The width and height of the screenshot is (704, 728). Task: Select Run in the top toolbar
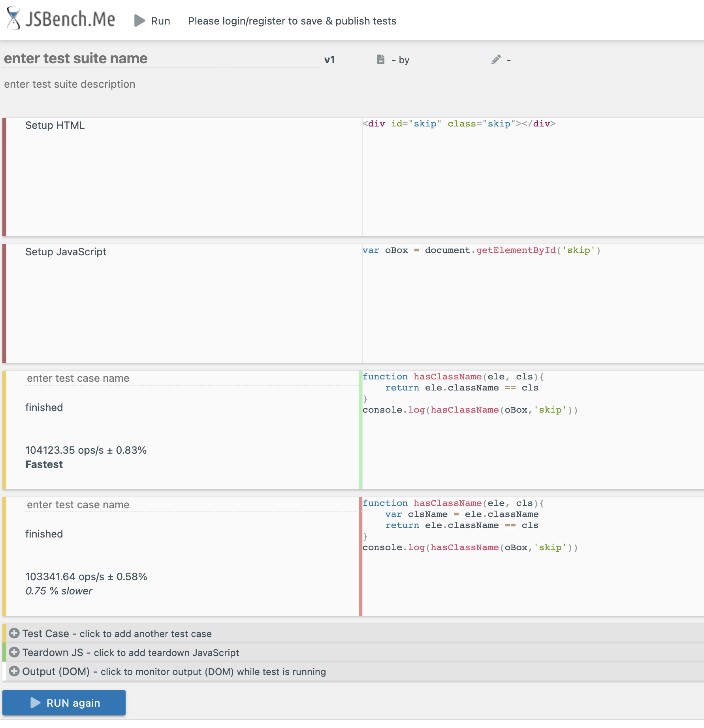pyautogui.click(x=160, y=21)
